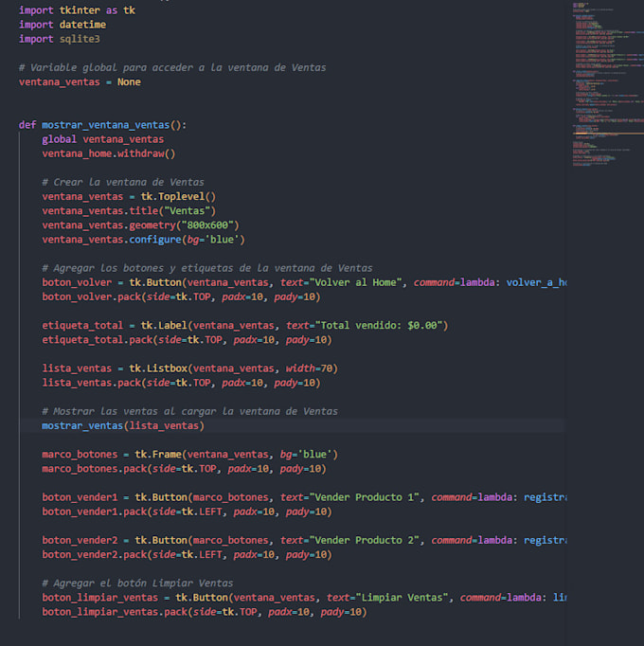Viewport: 644px width, 646px height.
Task: Click comment '# Crear la ventana de Ventas'
Action: (123, 182)
